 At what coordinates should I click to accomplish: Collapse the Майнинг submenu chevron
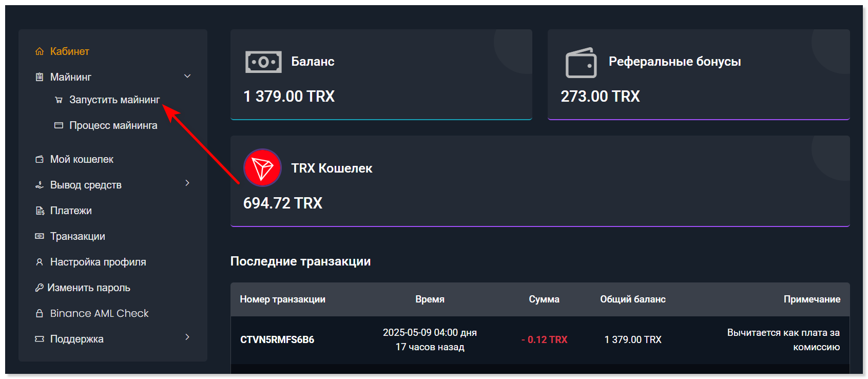[187, 77]
